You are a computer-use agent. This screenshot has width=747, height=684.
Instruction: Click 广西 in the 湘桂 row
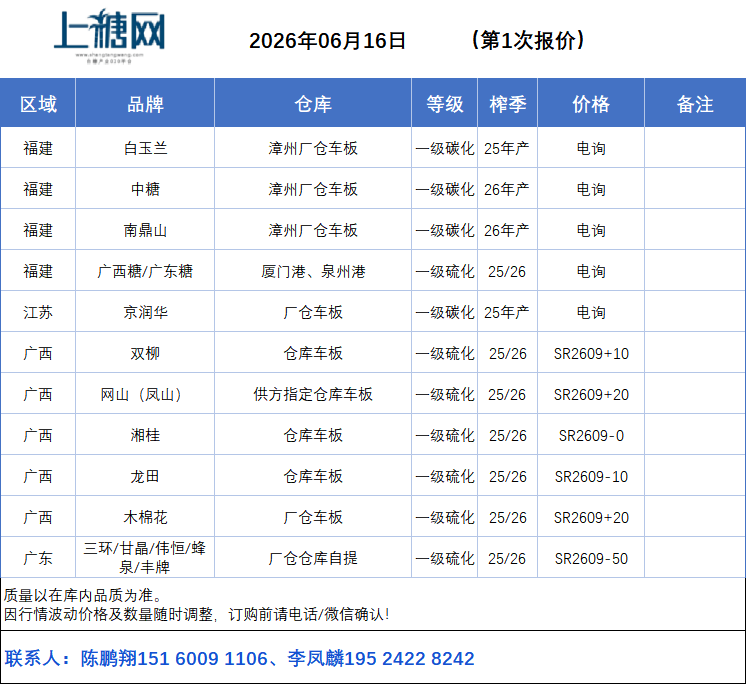38,435
